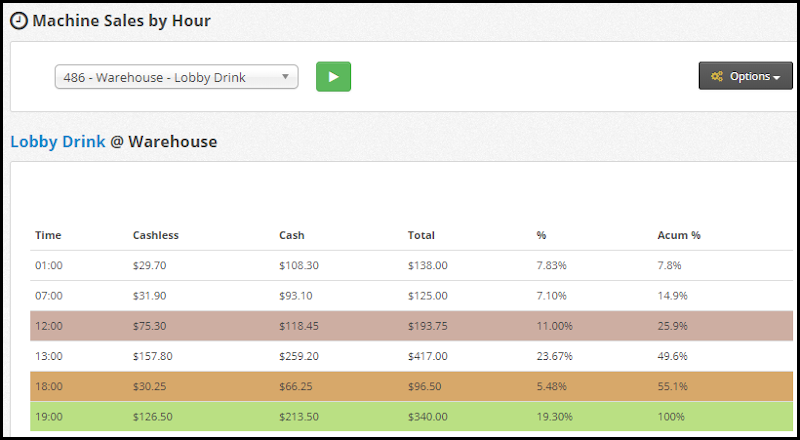Click the Acum % column header

(679, 235)
